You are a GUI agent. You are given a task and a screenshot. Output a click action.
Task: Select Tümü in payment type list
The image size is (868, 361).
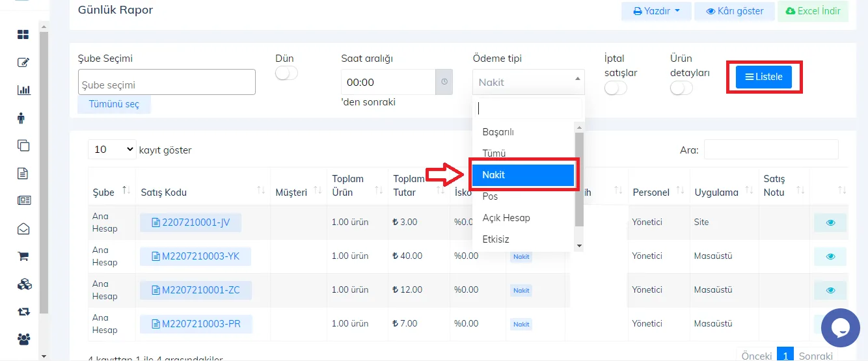[524, 154]
